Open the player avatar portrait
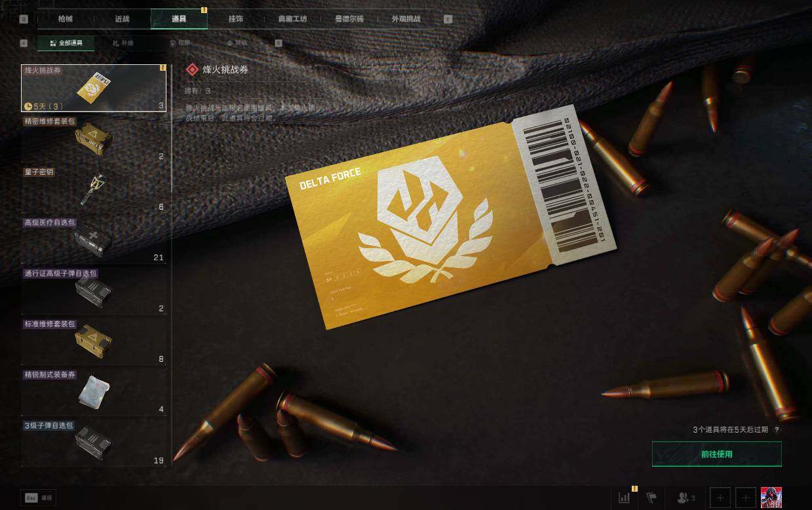Screen dimensions: 812x510 (x=771, y=498)
